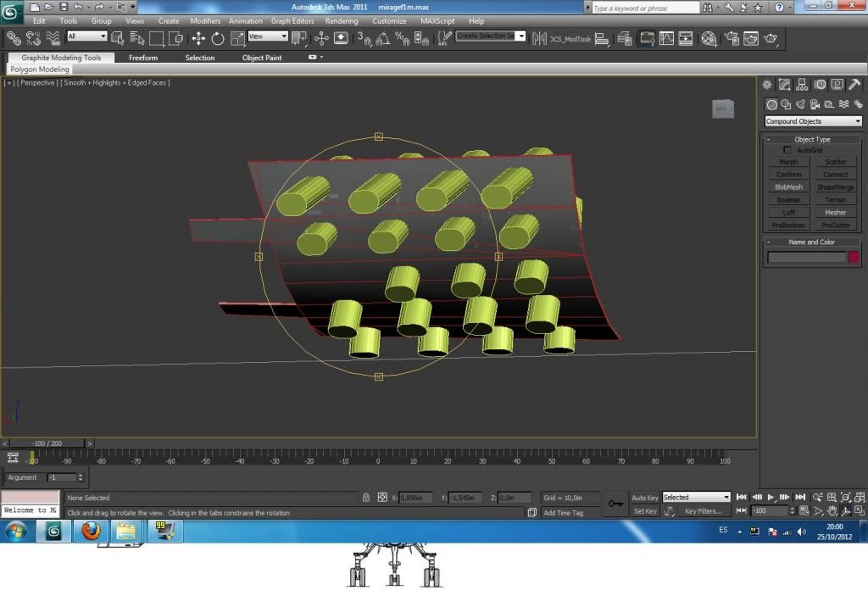
Task: Select the Move tool in main toolbar
Action: coord(198,38)
